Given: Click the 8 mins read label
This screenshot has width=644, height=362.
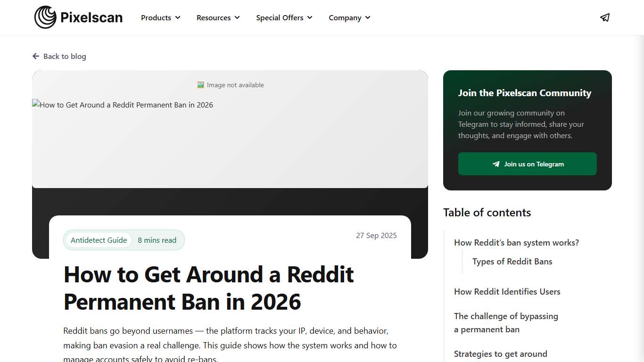Looking at the screenshot, I should point(157,240).
